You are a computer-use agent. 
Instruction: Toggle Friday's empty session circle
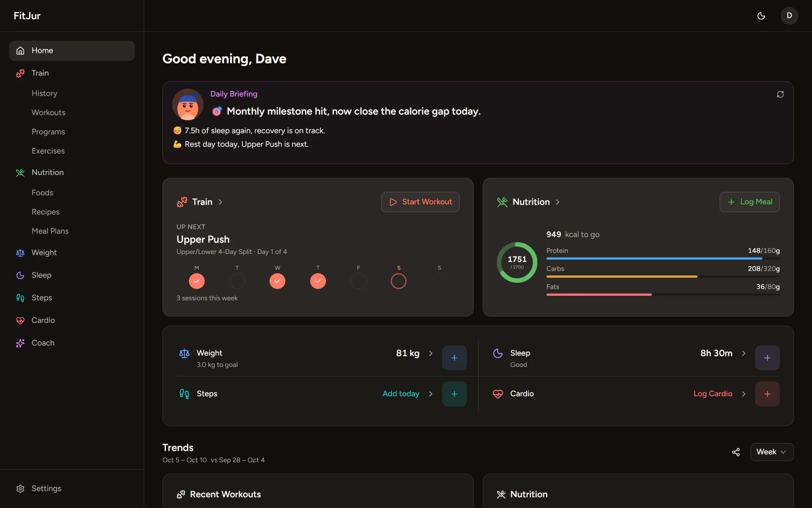coord(358,281)
